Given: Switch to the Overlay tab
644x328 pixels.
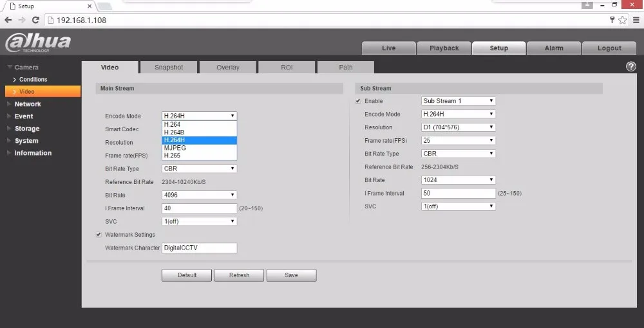Looking at the screenshot, I should [x=228, y=68].
